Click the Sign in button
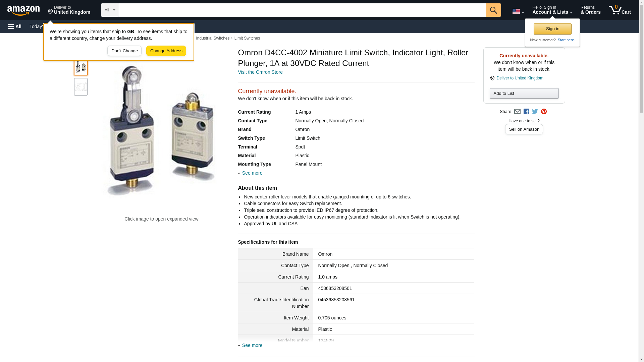Screen dimensions: 644x362 pos(552,29)
